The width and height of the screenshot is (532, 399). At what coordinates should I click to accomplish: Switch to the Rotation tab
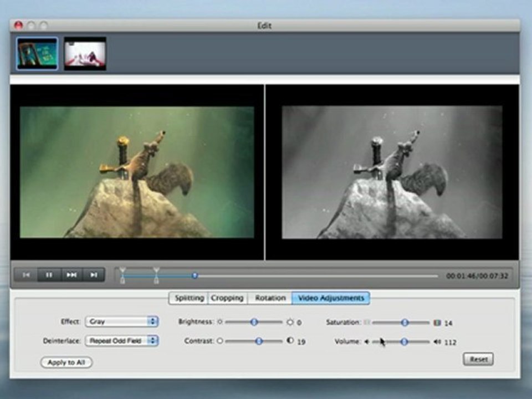(270, 298)
